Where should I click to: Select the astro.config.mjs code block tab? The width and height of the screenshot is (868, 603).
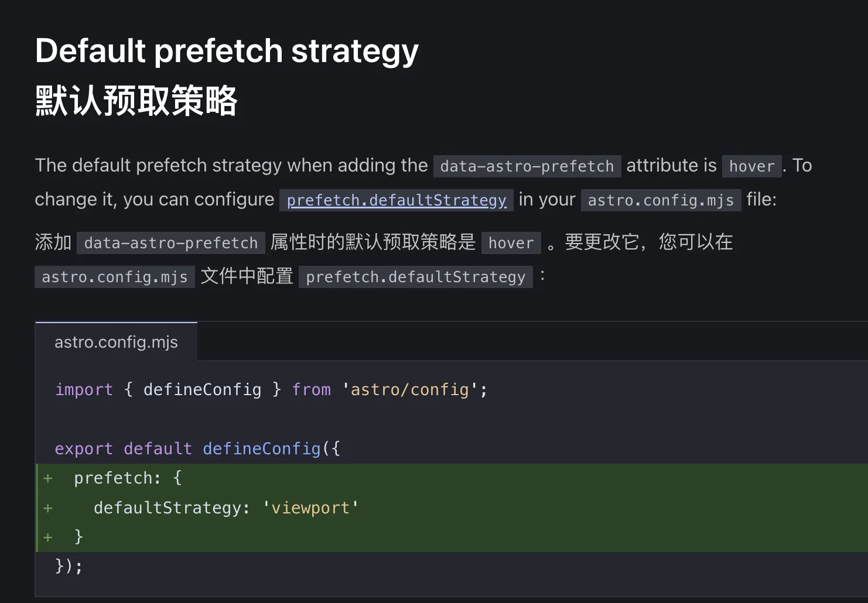116,342
